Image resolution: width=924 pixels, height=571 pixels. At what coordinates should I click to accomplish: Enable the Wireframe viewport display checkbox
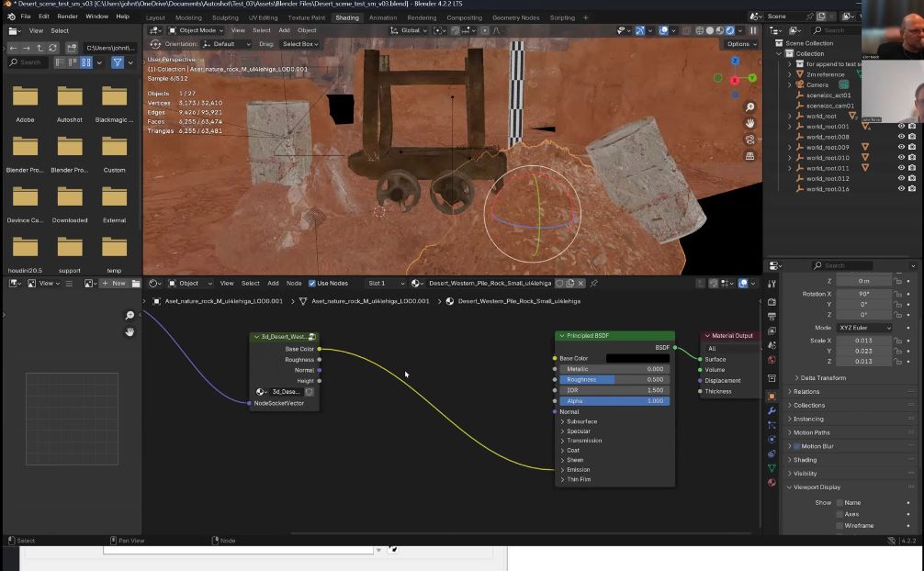click(x=839, y=526)
